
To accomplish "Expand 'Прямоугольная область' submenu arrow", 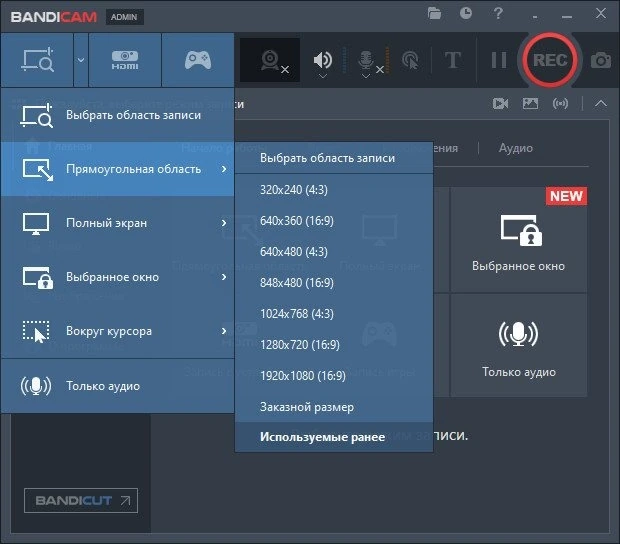I will tap(224, 169).
